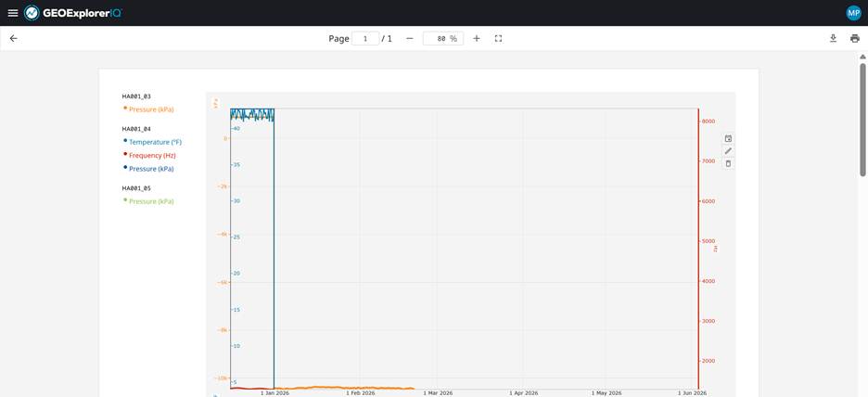Click the page number input field
This screenshot has height=397, width=868.
tap(365, 38)
